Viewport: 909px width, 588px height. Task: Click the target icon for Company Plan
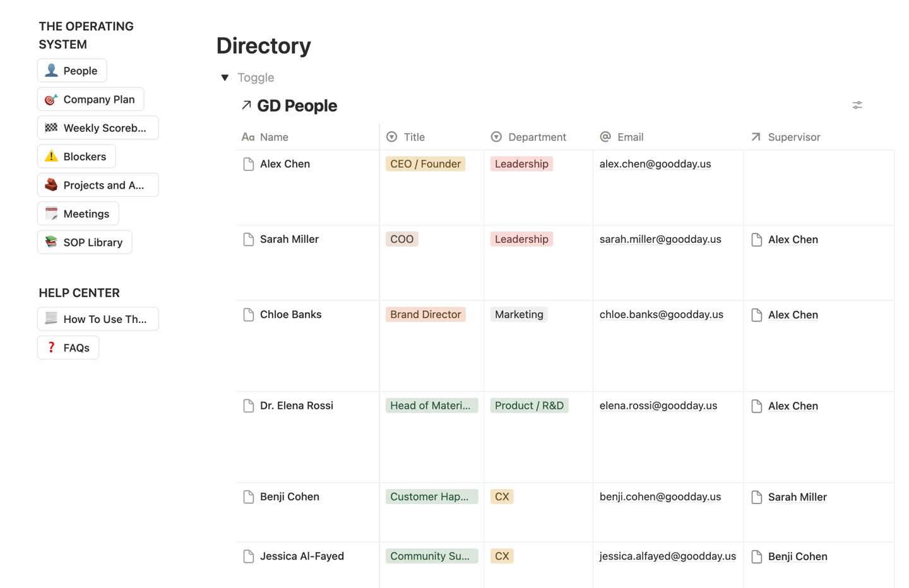51,100
